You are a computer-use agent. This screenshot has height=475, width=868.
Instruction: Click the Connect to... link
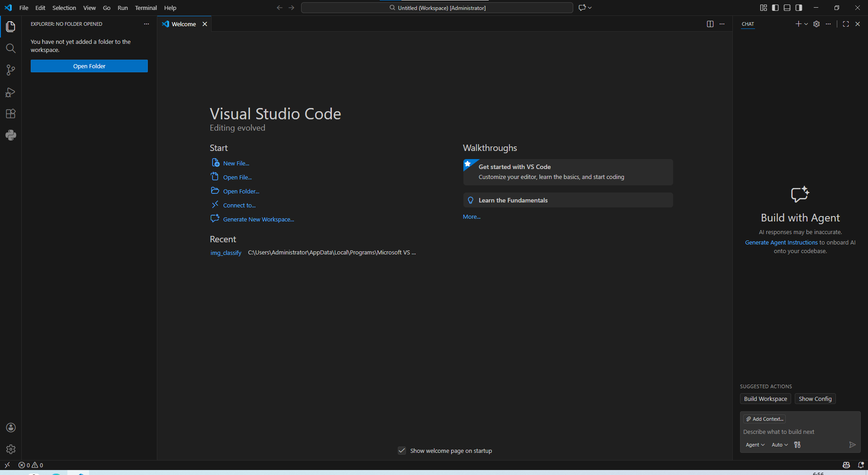(239, 205)
